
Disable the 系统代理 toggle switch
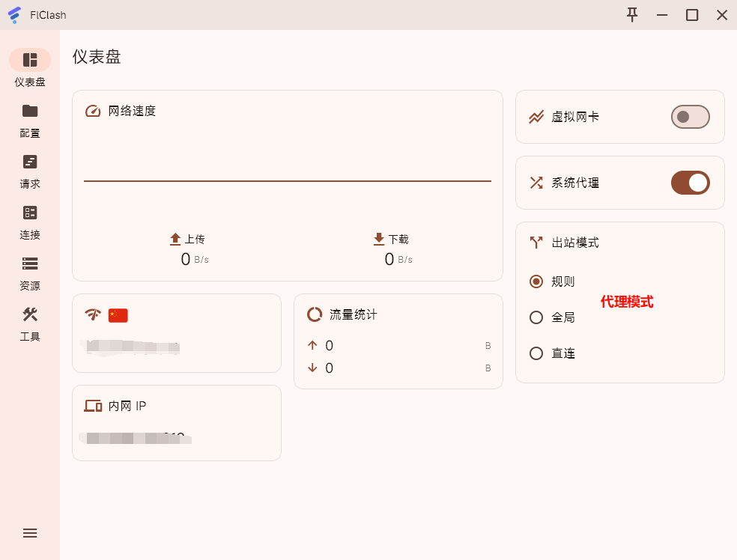tap(690, 183)
